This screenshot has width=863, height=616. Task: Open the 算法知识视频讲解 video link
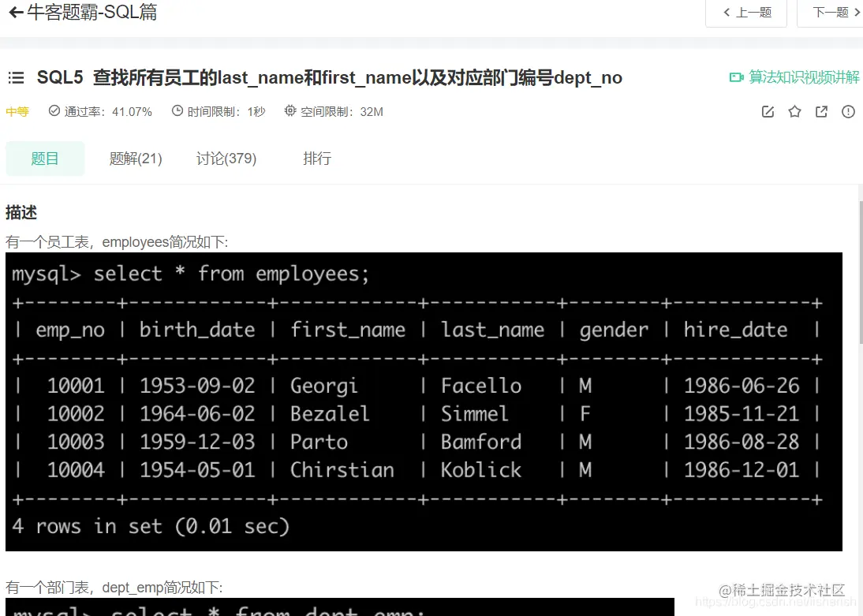(x=794, y=77)
